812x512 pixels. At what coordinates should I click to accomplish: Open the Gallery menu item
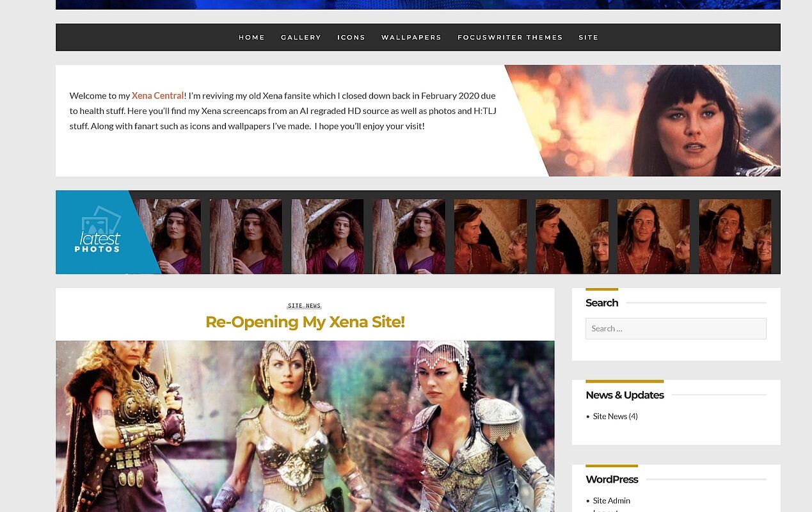[301, 38]
